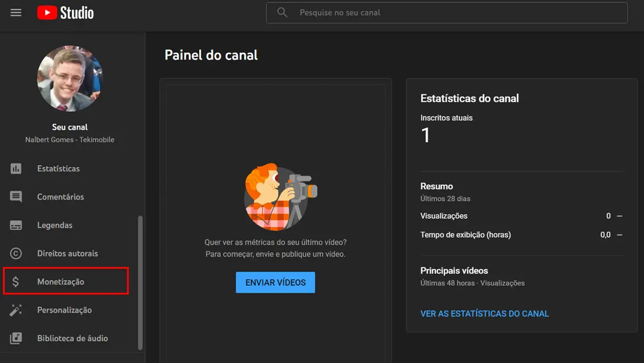The width and height of the screenshot is (644, 363).
Task: Click the search magnifier icon
Action: [282, 12]
